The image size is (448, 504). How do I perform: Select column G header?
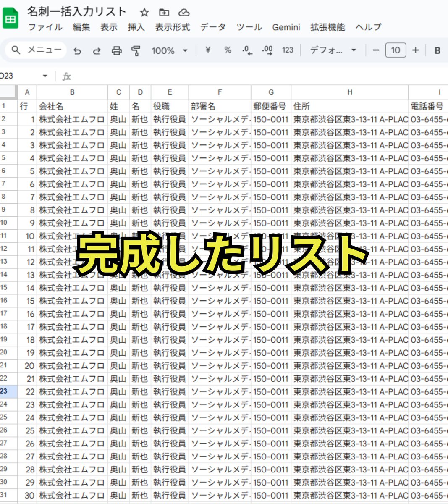coord(271,92)
